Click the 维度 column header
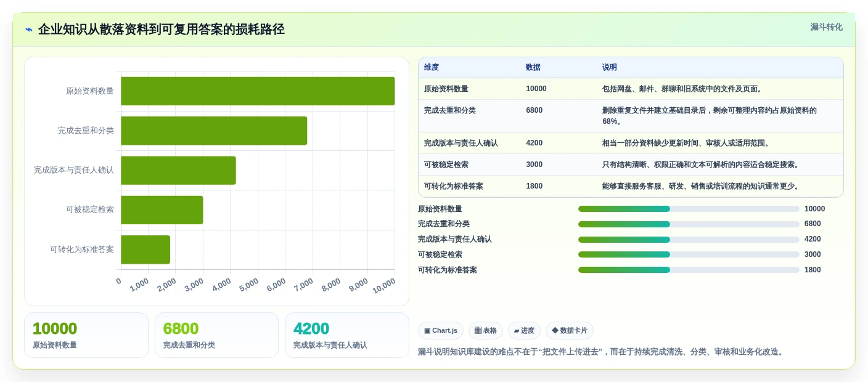Viewport: 868px width, 382px height. point(432,68)
